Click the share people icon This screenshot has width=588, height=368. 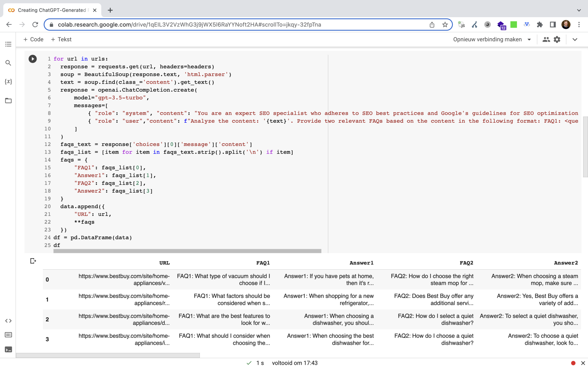tap(546, 39)
